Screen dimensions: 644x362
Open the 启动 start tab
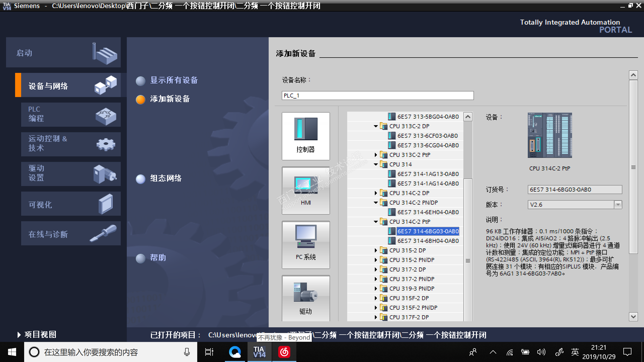63,53
